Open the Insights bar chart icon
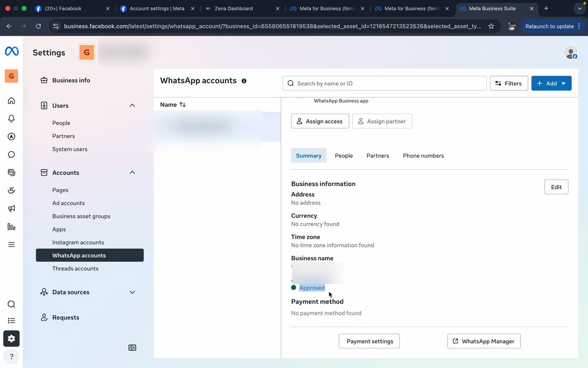Image resolution: width=588 pixels, height=368 pixels. click(11, 227)
